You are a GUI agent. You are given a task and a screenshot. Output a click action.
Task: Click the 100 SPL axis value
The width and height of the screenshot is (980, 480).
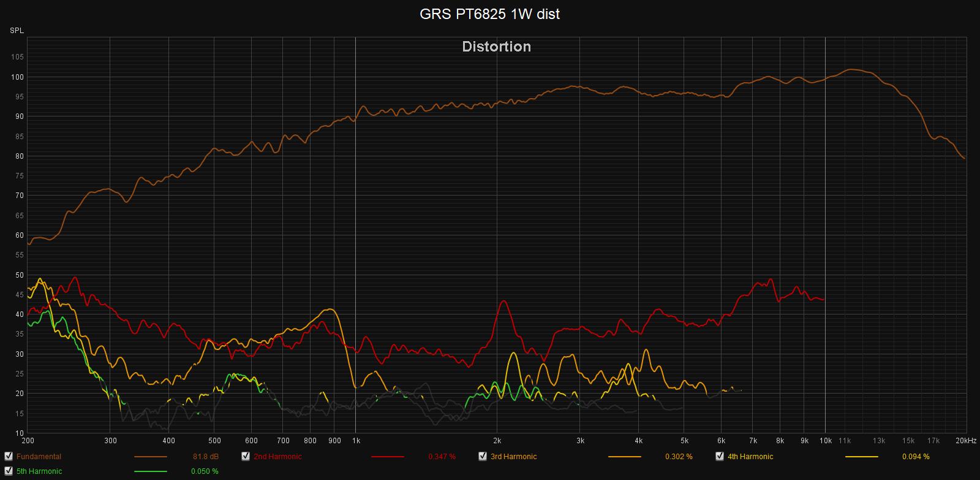17,77
